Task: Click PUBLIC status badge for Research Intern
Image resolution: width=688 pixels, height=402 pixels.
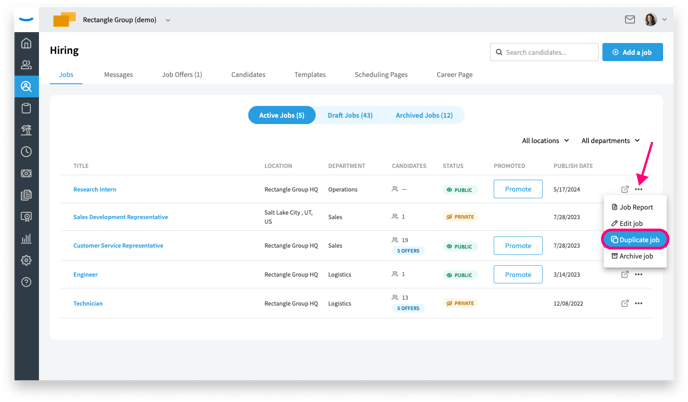Action: 459,190
